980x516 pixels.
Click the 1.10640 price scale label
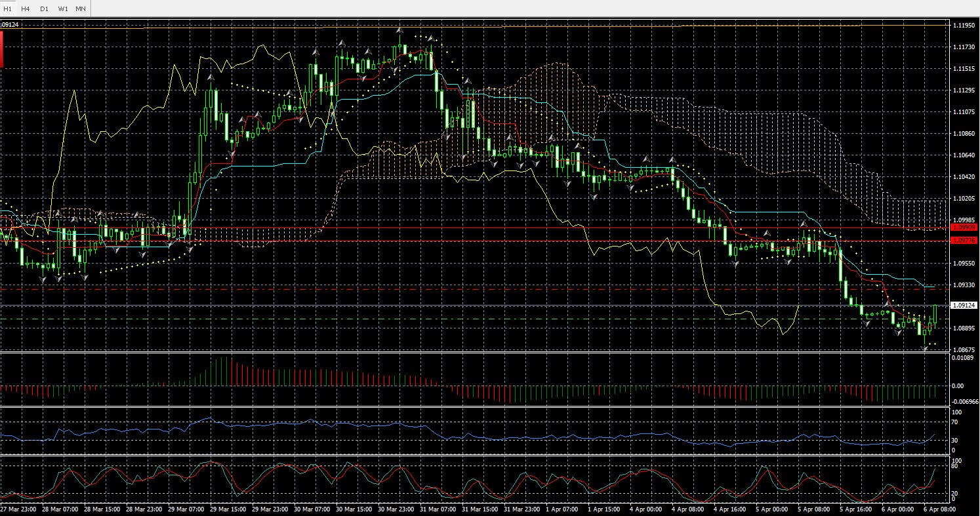tap(964, 155)
